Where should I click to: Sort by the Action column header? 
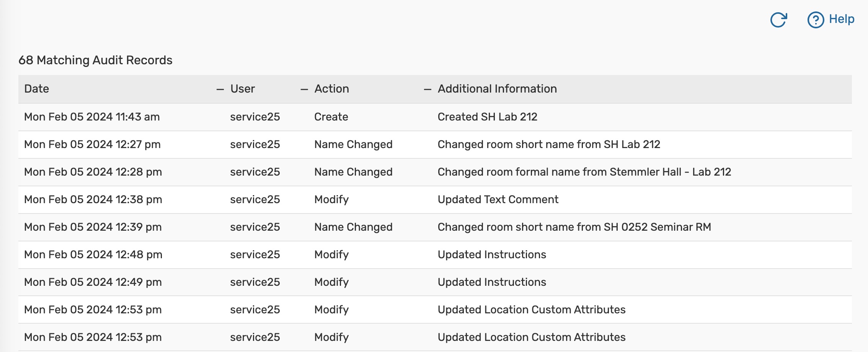(331, 89)
